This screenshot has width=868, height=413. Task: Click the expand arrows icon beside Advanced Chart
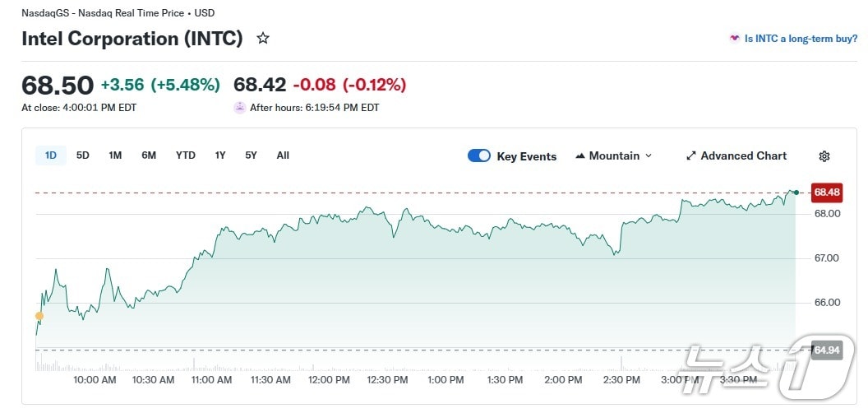point(691,156)
